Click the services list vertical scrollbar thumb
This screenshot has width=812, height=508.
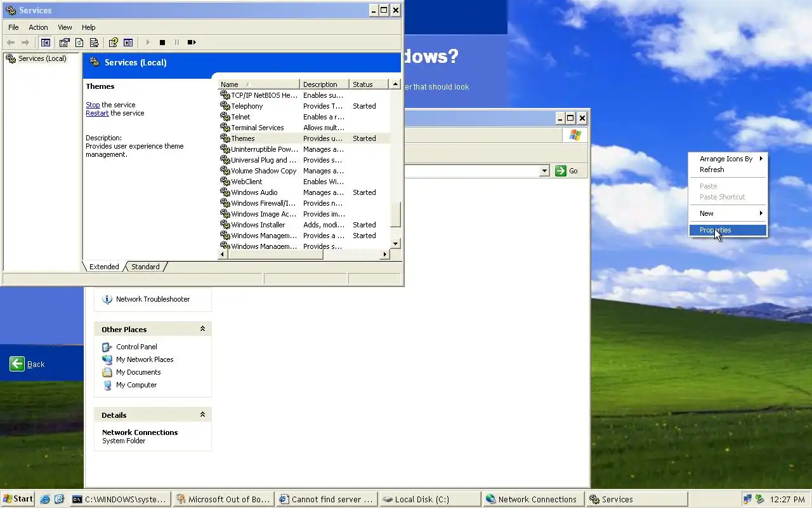395,215
